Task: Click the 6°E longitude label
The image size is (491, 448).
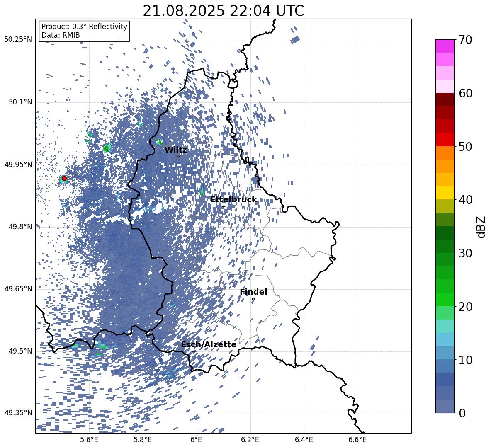Action: click(x=196, y=440)
